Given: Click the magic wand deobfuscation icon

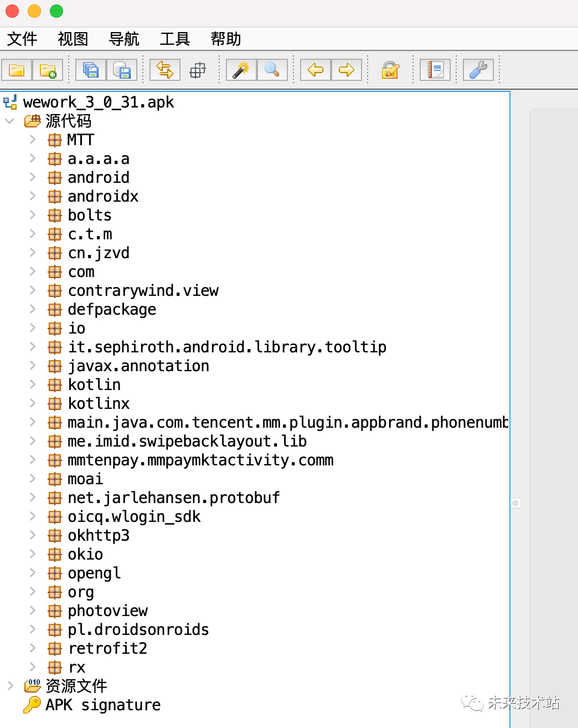Looking at the screenshot, I should (x=241, y=70).
